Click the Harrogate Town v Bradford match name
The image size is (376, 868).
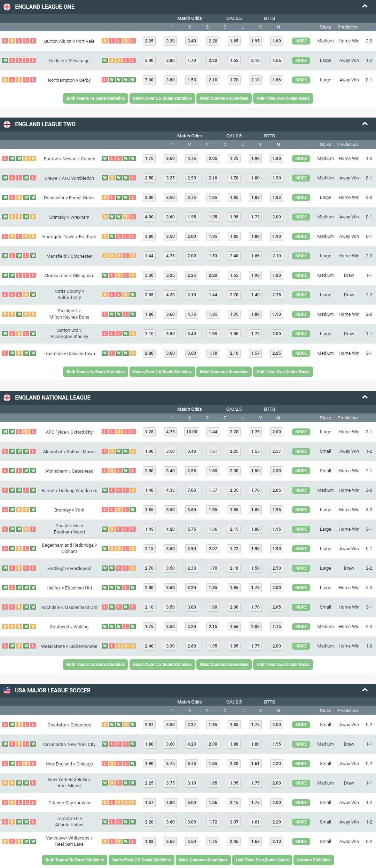click(69, 237)
